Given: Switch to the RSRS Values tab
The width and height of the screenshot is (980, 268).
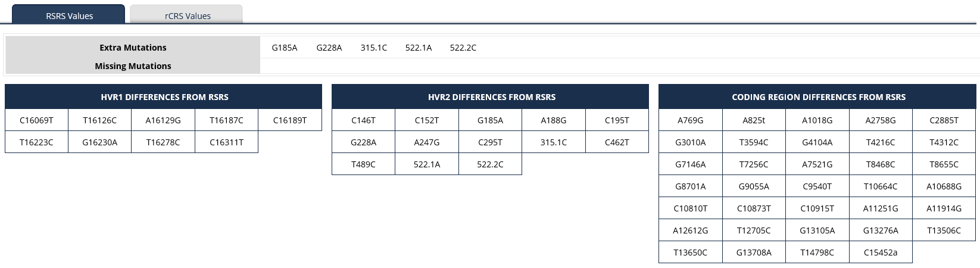Looking at the screenshot, I should (69, 16).
